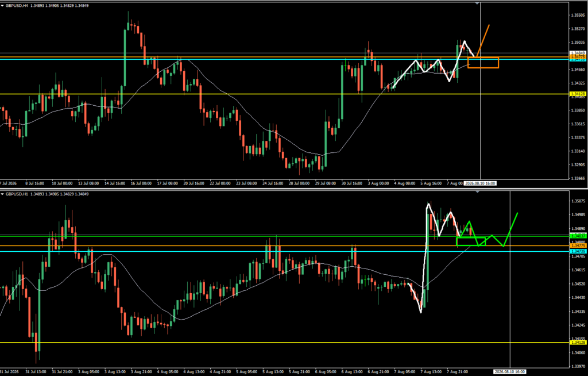Click the 16 Jul 00:00 time label
Image resolution: width=588 pixels, height=376 pixels.
(141, 183)
